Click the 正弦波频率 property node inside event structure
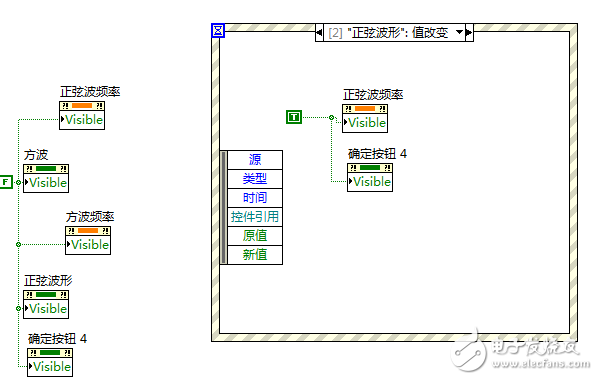The height and width of the screenshot is (380, 598). (365, 118)
